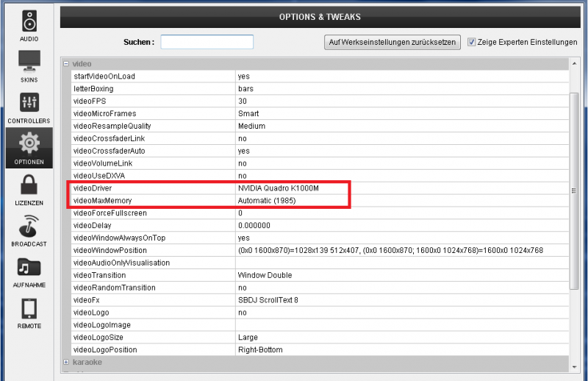Open the Broadcast antenna icon

29,226
